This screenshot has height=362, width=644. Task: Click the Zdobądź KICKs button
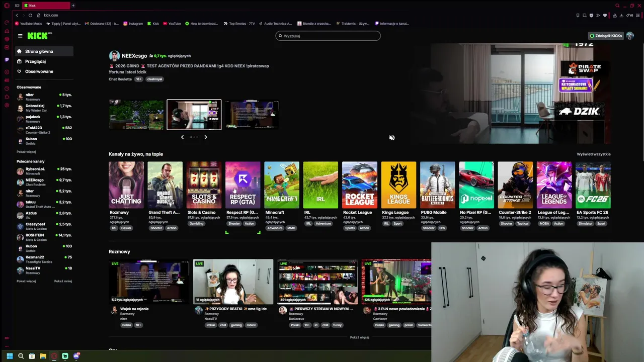606,36
